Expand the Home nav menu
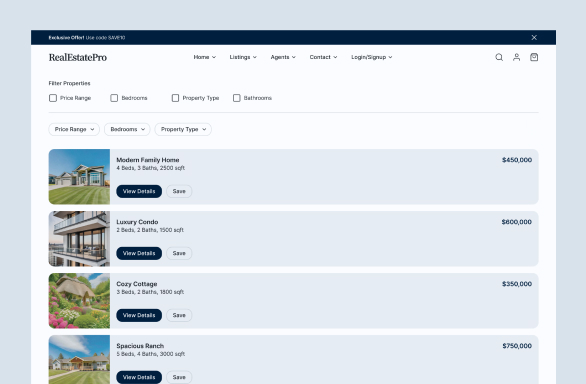The height and width of the screenshot is (384, 586). coord(205,57)
